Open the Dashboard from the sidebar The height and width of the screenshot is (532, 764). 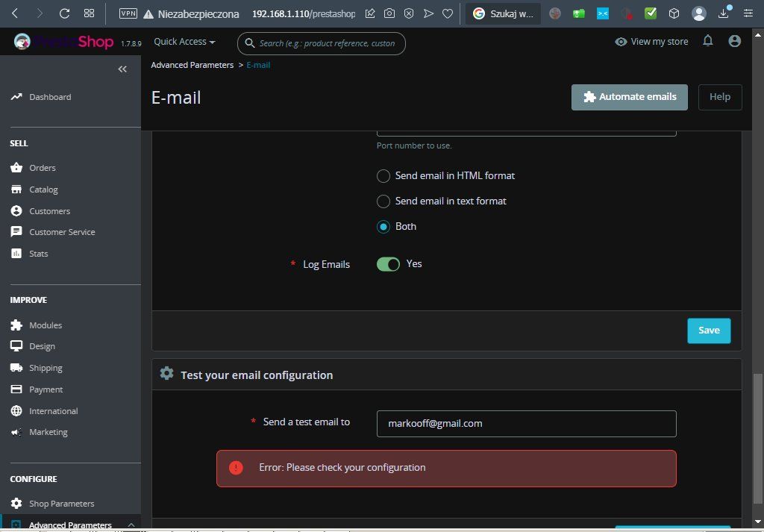click(x=49, y=96)
